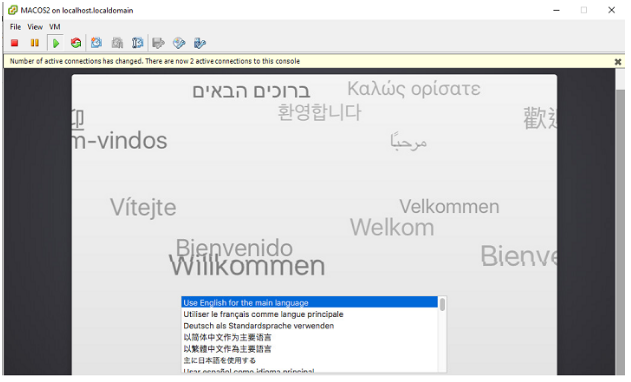Open the snapshot manager icon
This screenshot has height=382, width=631.
[x=138, y=43]
